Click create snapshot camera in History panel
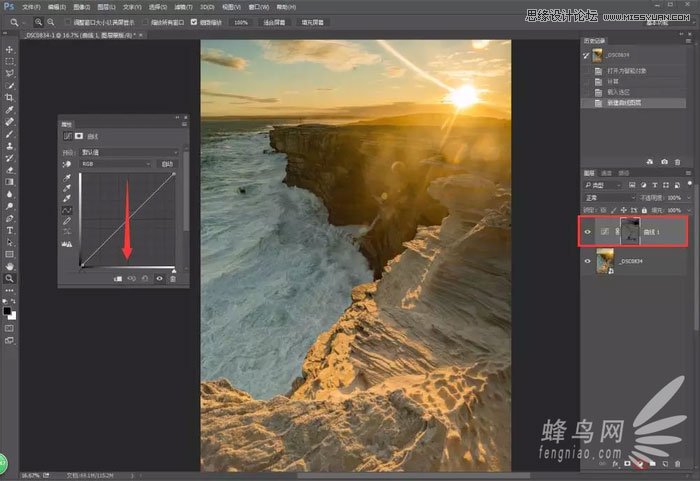The image size is (700, 481). coord(664,162)
